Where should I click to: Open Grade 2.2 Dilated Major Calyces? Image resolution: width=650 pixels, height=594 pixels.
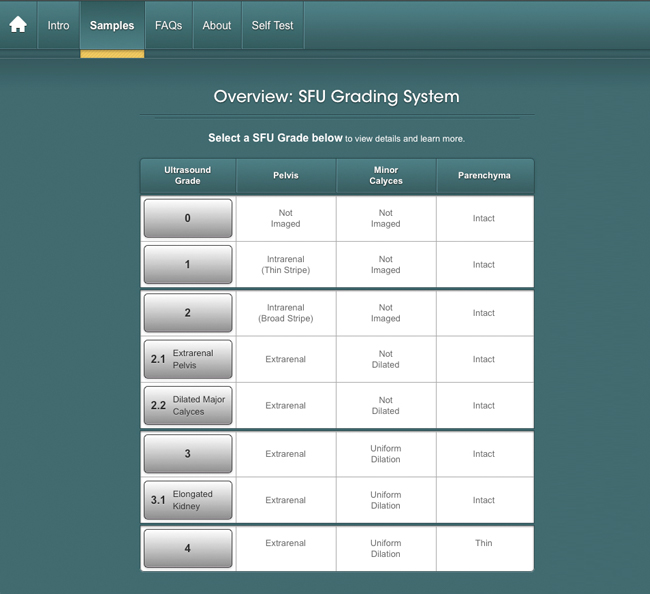(x=188, y=406)
